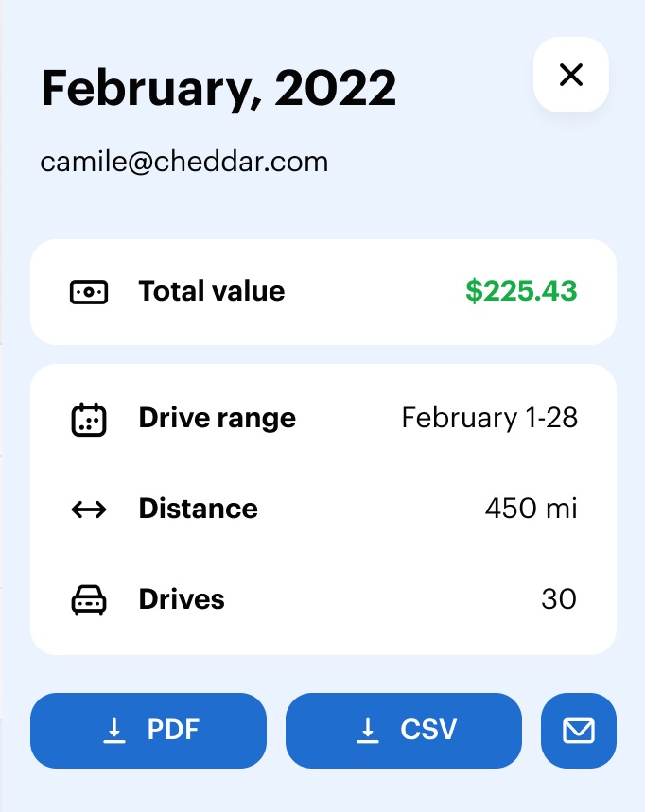The height and width of the screenshot is (812, 645).
Task: Click the Drive range label
Action: click(218, 418)
